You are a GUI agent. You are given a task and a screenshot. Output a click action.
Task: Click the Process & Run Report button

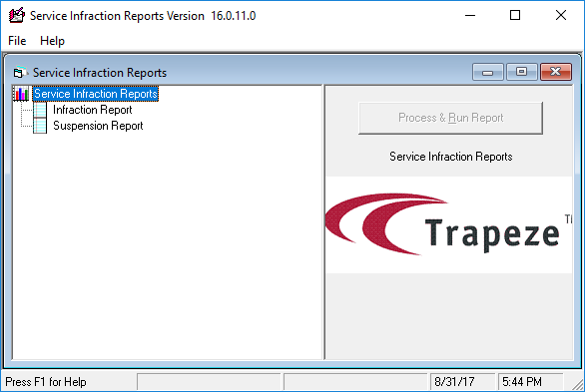pos(450,118)
